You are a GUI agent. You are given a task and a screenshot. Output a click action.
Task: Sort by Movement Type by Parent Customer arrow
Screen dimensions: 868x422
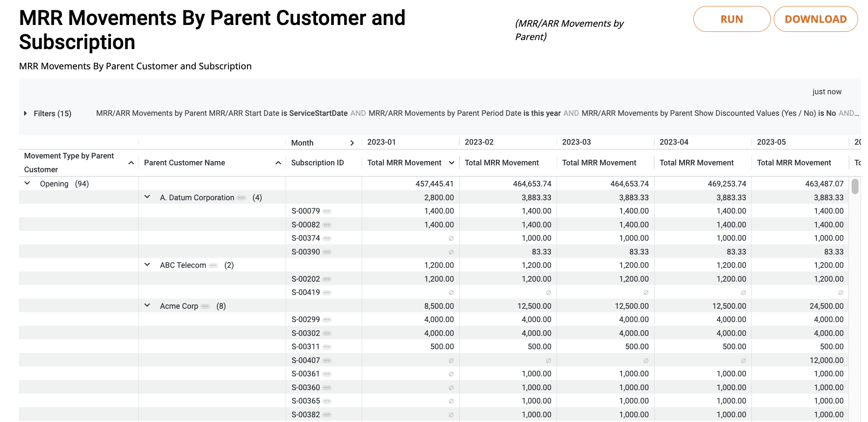(131, 163)
